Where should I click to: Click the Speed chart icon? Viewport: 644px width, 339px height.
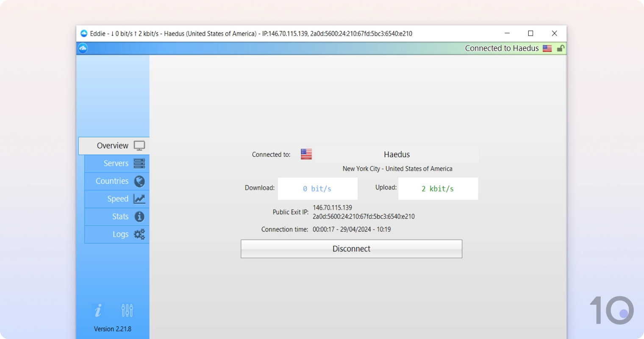(x=139, y=199)
